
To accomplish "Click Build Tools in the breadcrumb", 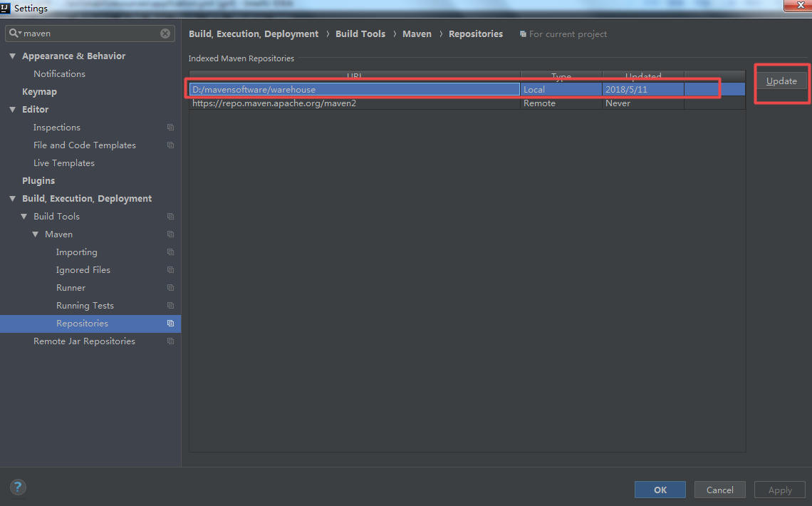I will (360, 33).
